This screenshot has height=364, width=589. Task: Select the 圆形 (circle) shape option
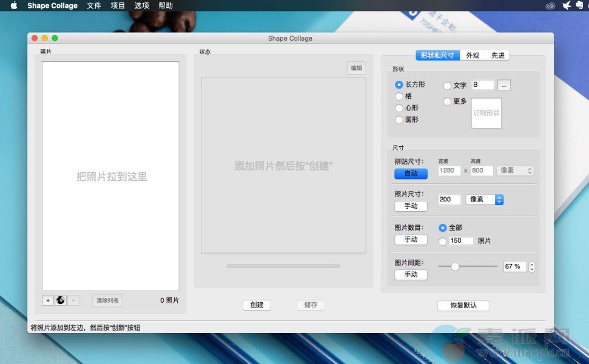[399, 120]
